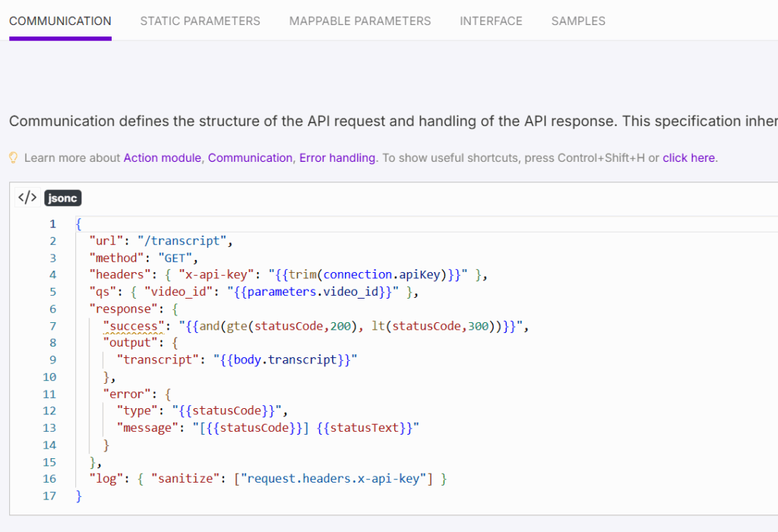Click the gte(statusCode,200) expression
Image resolution: width=778 pixels, height=532 pixels.
click(x=292, y=326)
